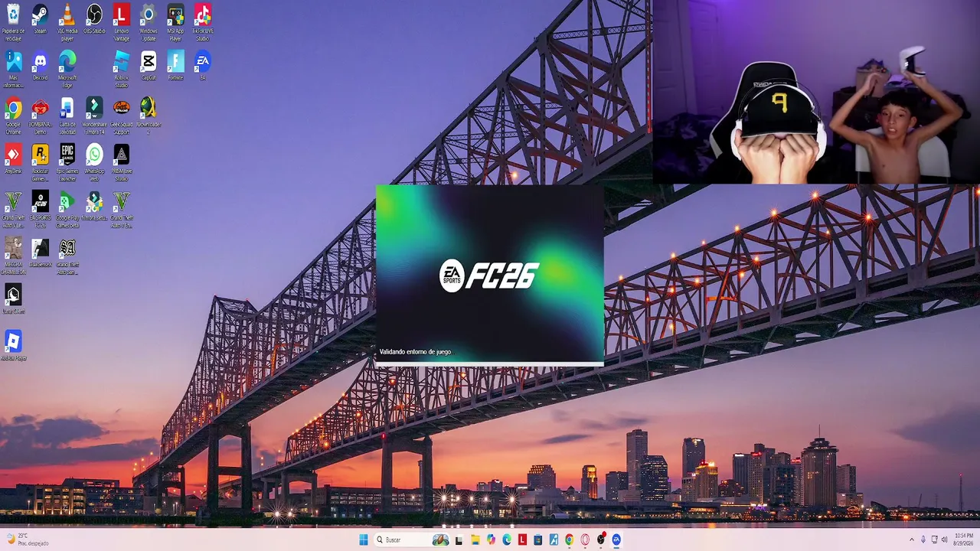Open File Explorer from the taskbar
This screenshot has width=980, height=551.
(x=475, y=540)
